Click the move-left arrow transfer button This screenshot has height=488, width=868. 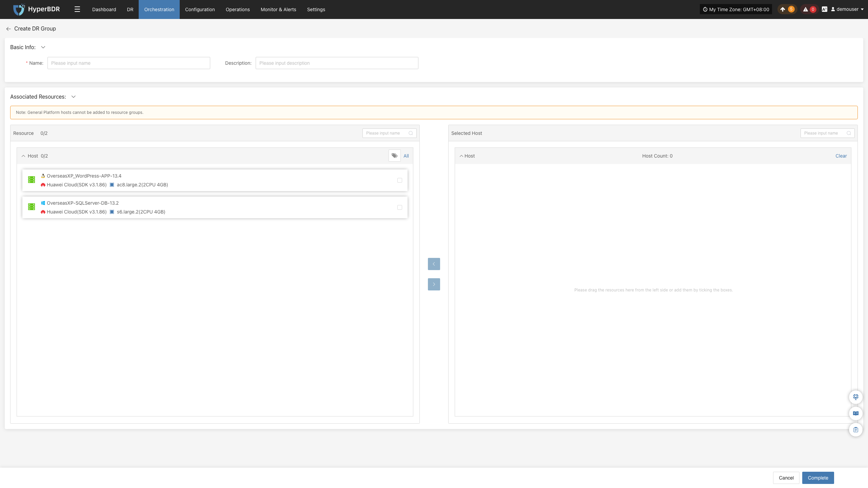[434, 264]
